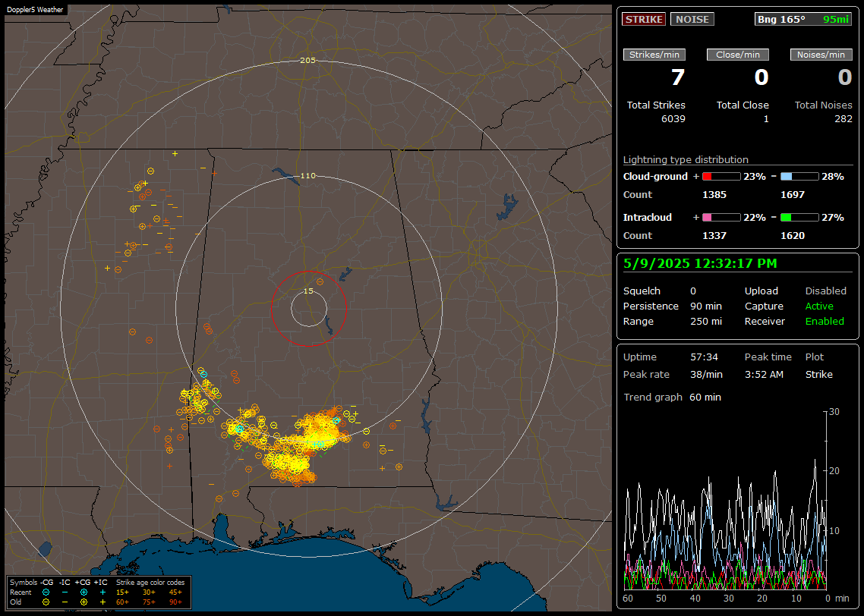Image resolution: width=864 pixels, height=616 pixels.
Task: Click the Peak rate value 38/min
Action: tap(706, 374)
